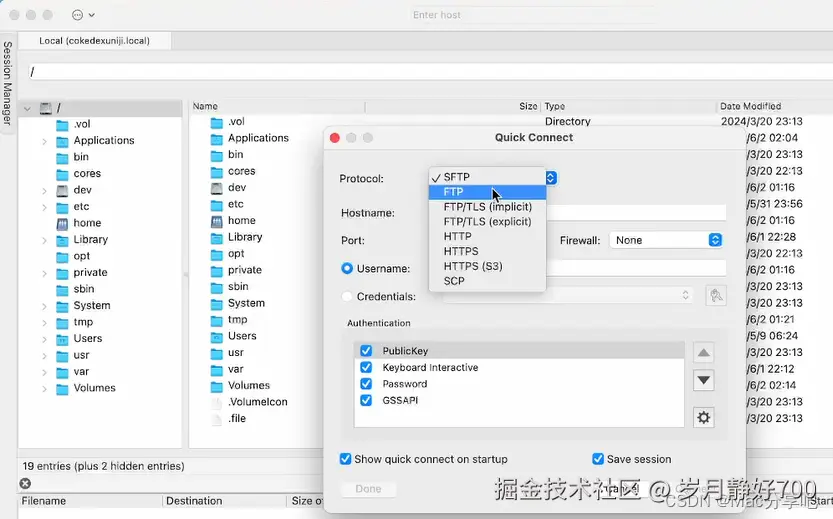Select home drive icon in tree
Screen dimensions: 833x519
[63, 224]
